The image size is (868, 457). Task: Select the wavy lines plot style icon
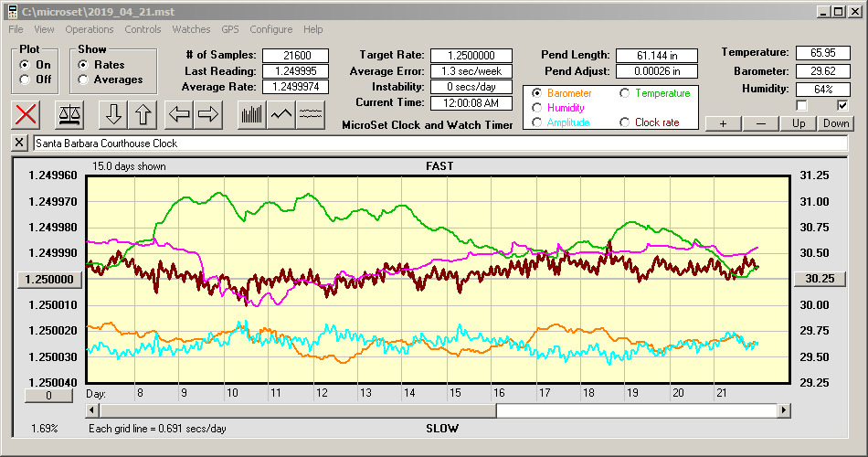coord(312,114)
